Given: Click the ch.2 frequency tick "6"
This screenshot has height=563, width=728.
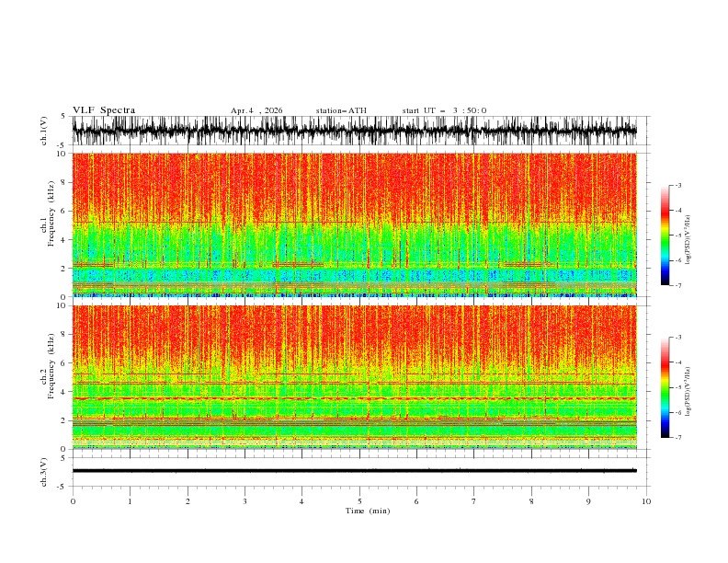Looking at the screenshot, I should 63,363.
